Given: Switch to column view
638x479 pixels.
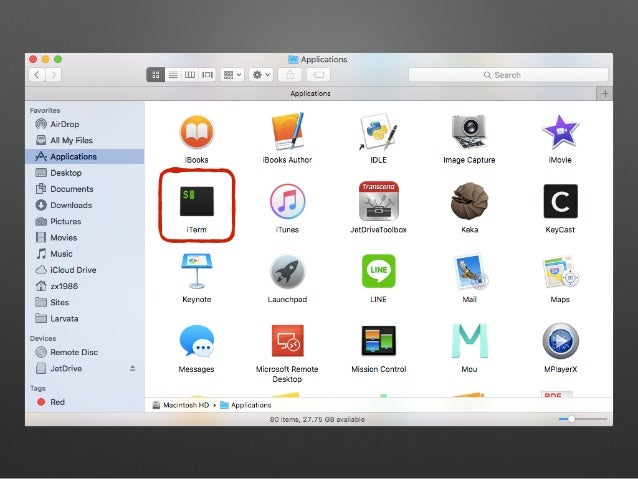Looking at the screenshot, I should pos(190,75).
